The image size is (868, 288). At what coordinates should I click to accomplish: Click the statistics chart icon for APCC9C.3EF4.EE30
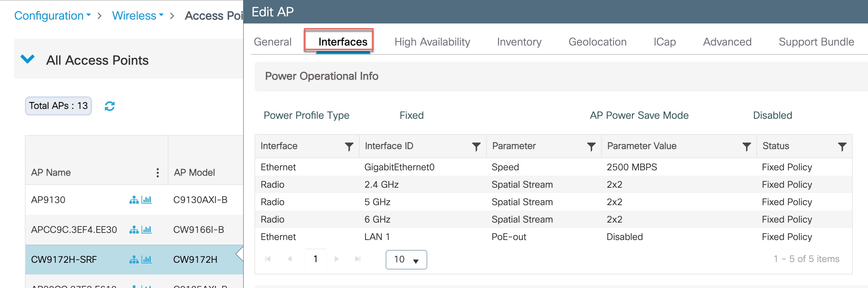(x=146, y=230)
